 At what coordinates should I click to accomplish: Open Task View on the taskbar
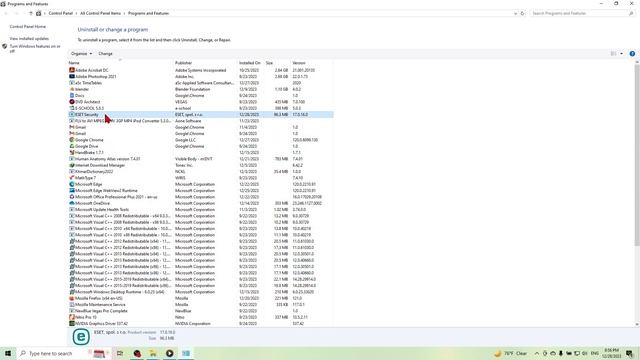click(x=120, y=353)
